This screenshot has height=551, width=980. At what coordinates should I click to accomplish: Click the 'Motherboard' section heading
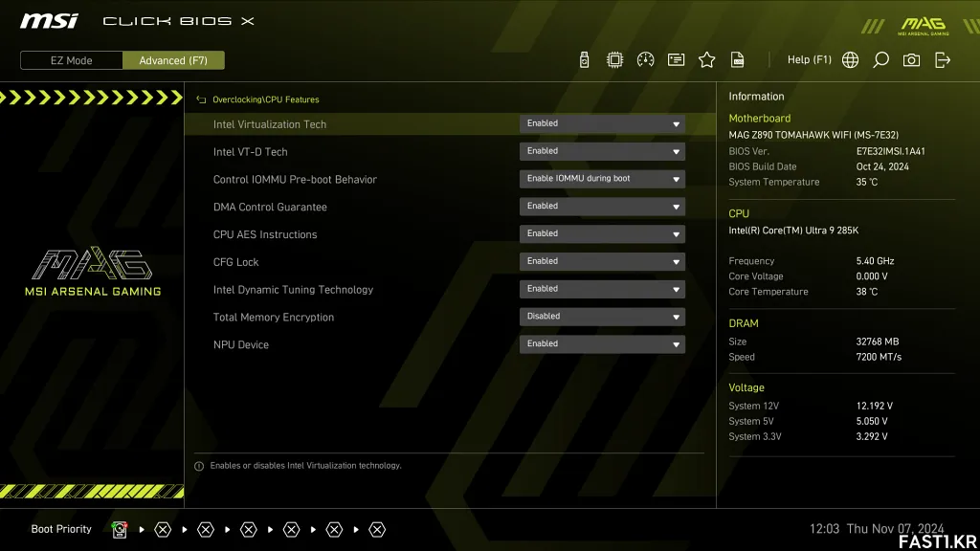[x=759, y=118]
